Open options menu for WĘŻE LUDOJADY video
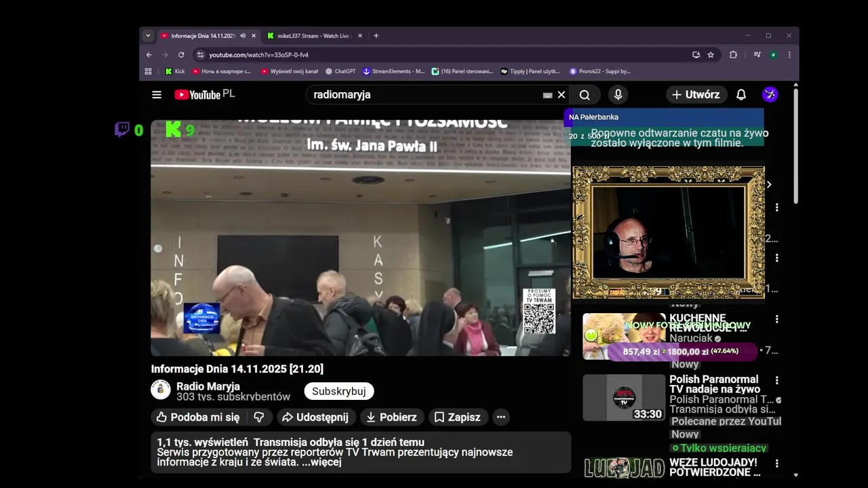This screenshot has width=868, height=488. (777, 464)
